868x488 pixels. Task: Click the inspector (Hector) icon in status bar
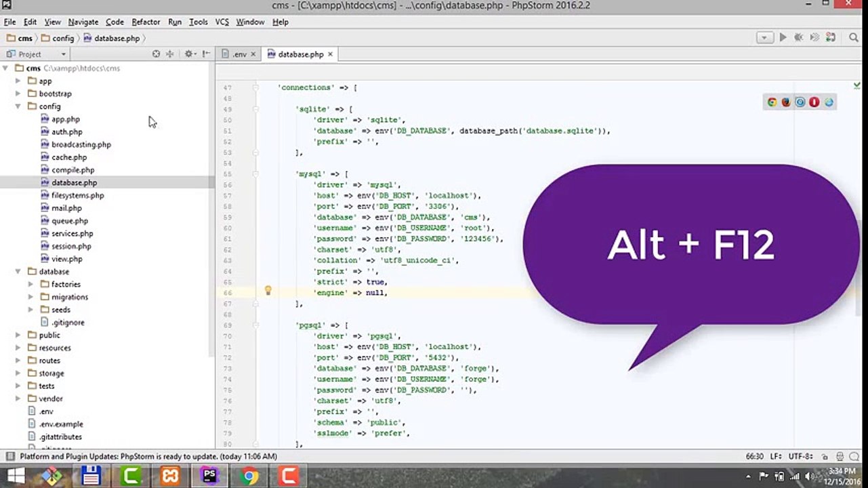point(840,457)
